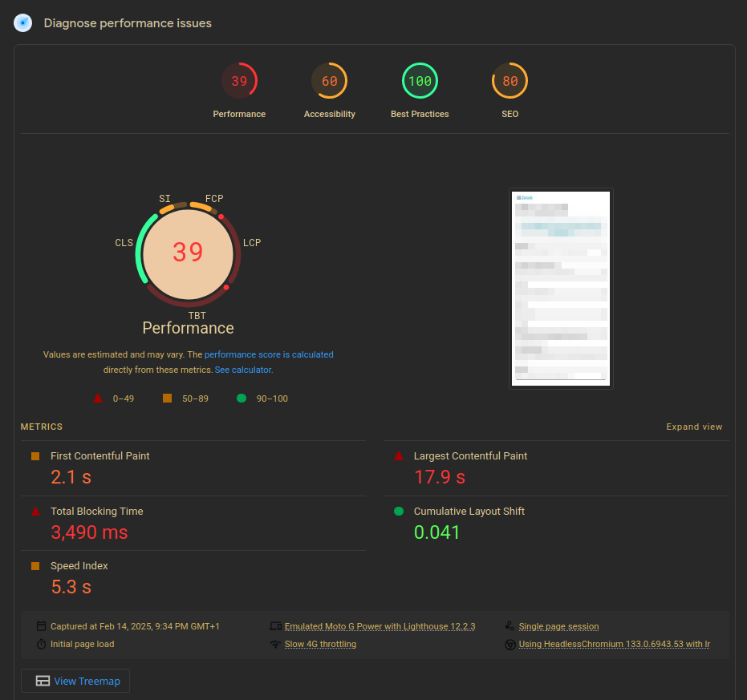Click the large Performance gauge showing 39
747x700 pixels.
pyautogui.click(x=189, y=254)
